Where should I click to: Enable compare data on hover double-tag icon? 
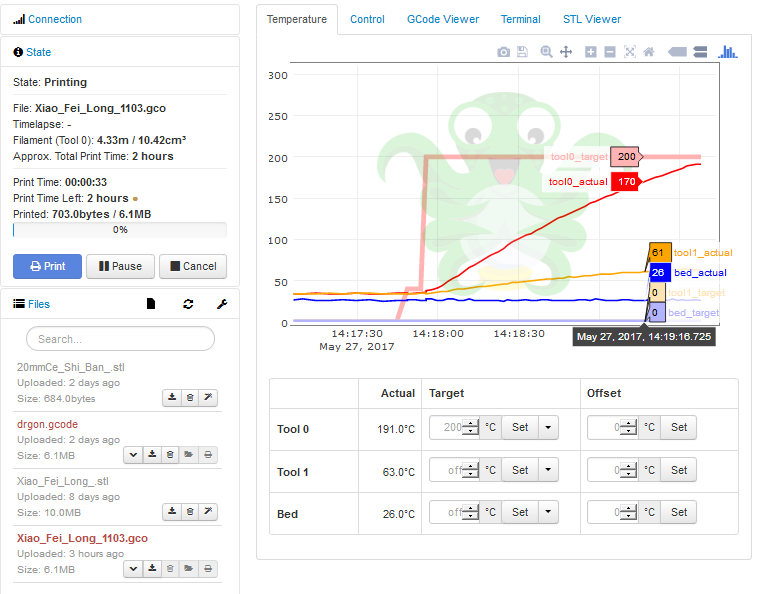point(700,52)
